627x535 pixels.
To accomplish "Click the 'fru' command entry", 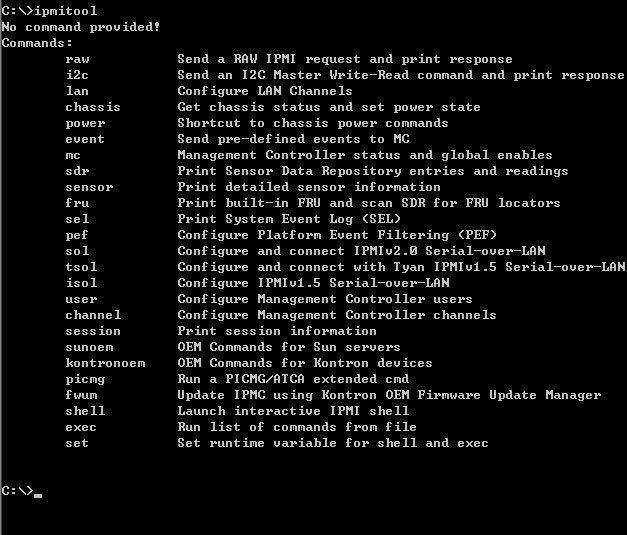I will (x=77, y=203).
